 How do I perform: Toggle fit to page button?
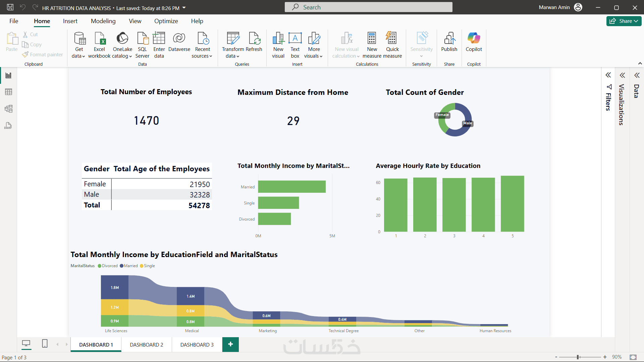(x=633, y=357)
